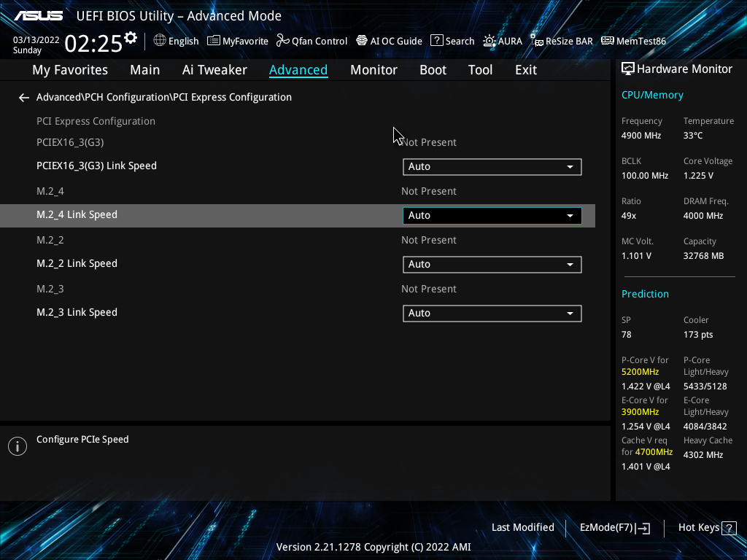Click Configure PCIe Speed help text

tap(82, 440)
